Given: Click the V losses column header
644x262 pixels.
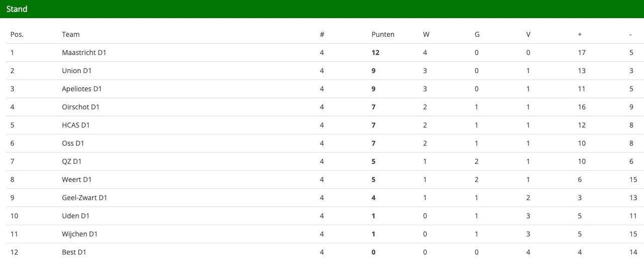Looking at the screenshot, I should [528, 34].
